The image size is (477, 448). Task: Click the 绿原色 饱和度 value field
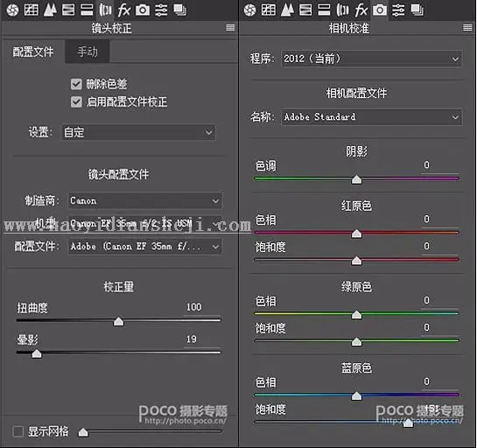[440, 328]
